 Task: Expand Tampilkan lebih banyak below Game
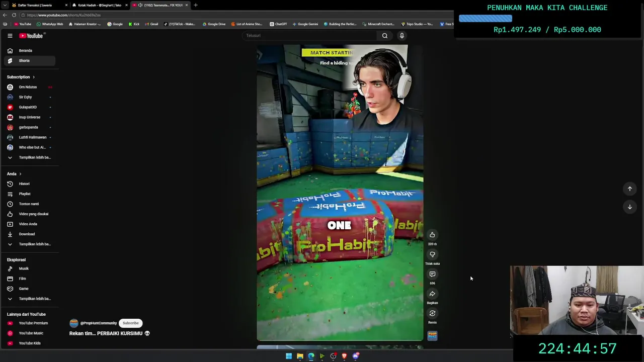pos(30,299)
